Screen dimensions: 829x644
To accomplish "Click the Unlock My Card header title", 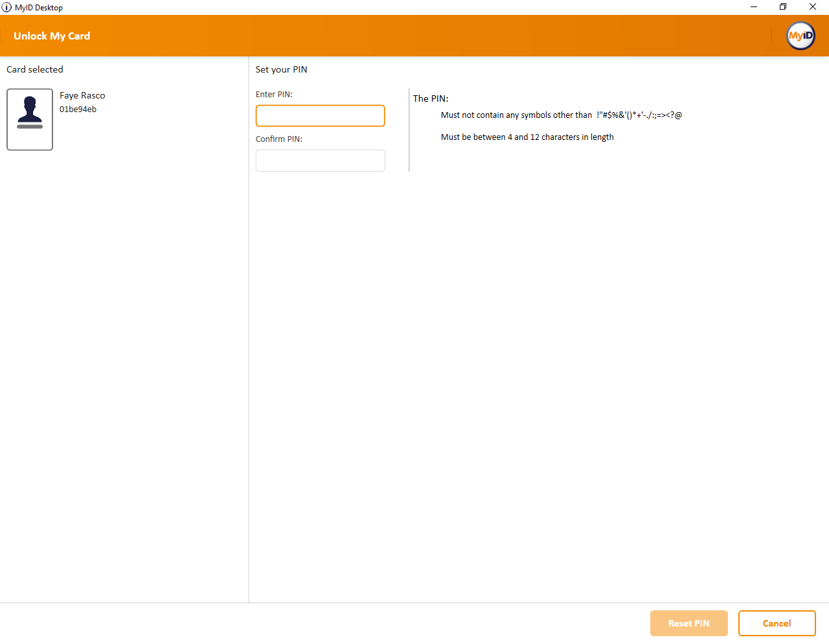I will [x=52, y=36].
